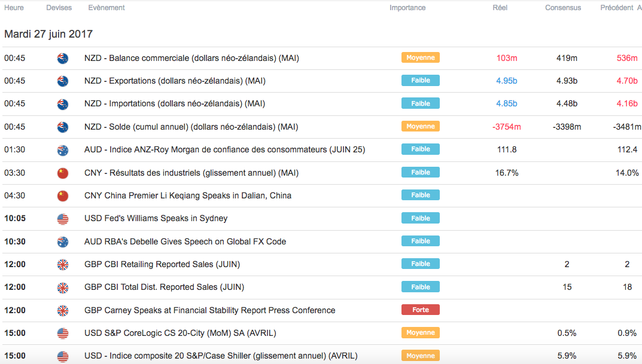Screen dimensions: 642x364
Task: Open GBP Carney Speaks at Financial Stability event
Action: pyautogui.click(x=209, y=311)
